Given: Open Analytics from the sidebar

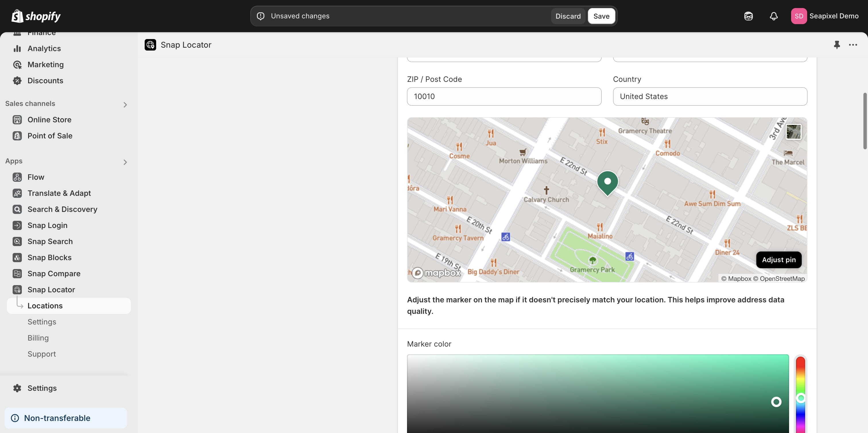Looking at the screenshot, I should tap(44, 49).
